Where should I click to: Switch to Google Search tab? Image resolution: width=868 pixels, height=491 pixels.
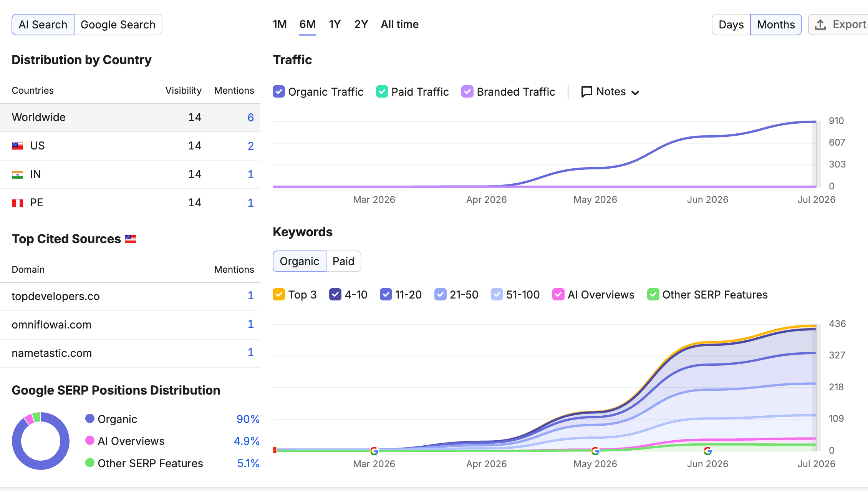tap(118, 25)
